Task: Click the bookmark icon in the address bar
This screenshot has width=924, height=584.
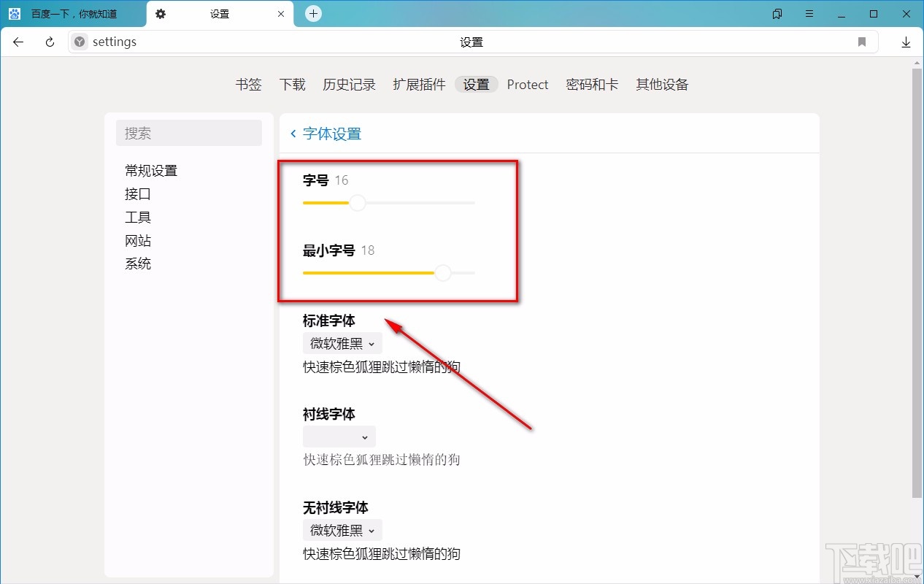Action: (x=862, y=42)
